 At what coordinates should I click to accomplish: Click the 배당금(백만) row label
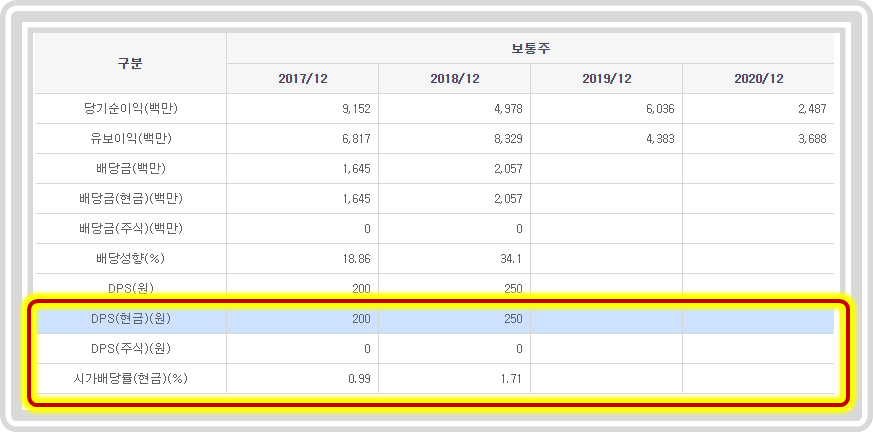(130, 169)
